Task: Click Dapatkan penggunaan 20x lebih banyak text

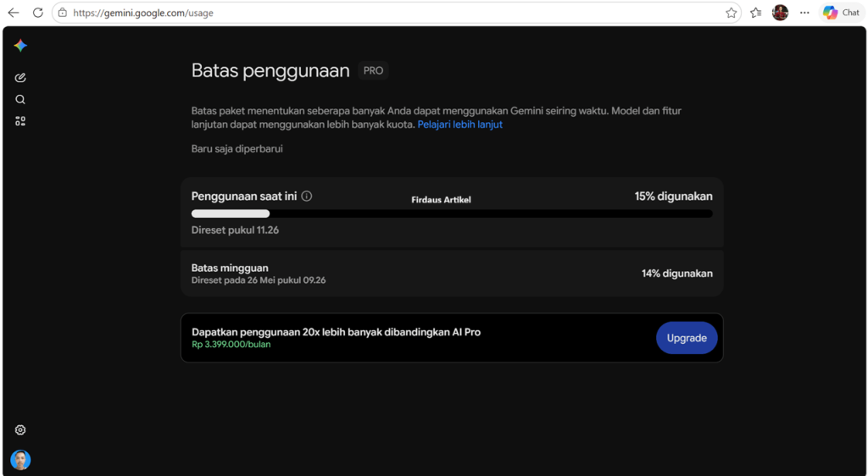Action: pyautogui.click(x=336, y=332)
